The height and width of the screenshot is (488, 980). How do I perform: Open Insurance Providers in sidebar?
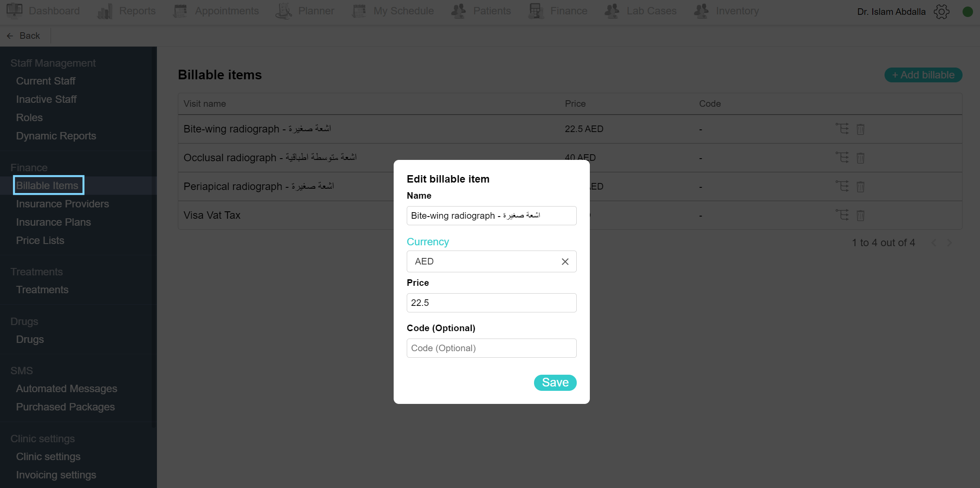click(x=62, y=204)
